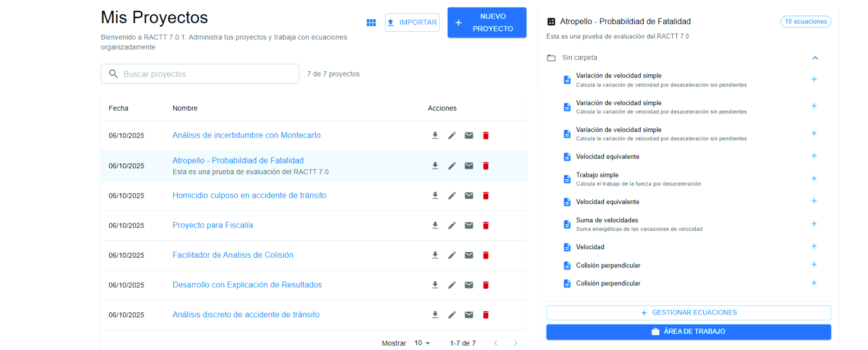Download the Facilitador de Analisis de Colisión project

pos(435,255)
